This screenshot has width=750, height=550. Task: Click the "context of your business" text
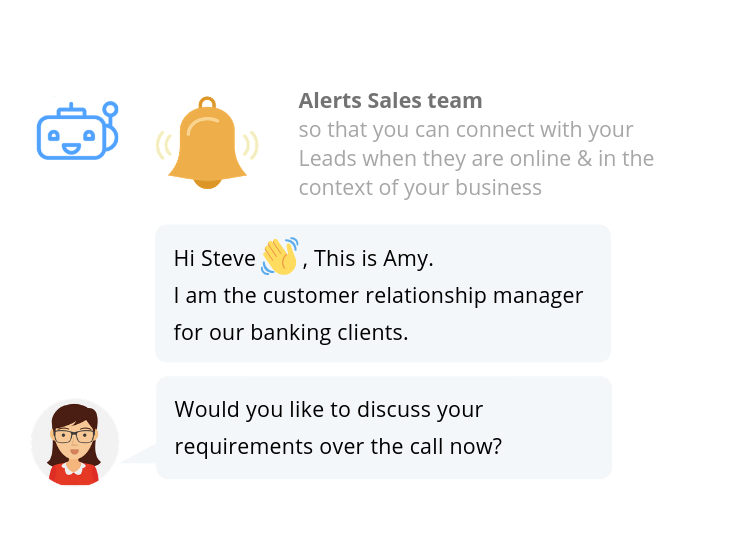pos(420,187)
